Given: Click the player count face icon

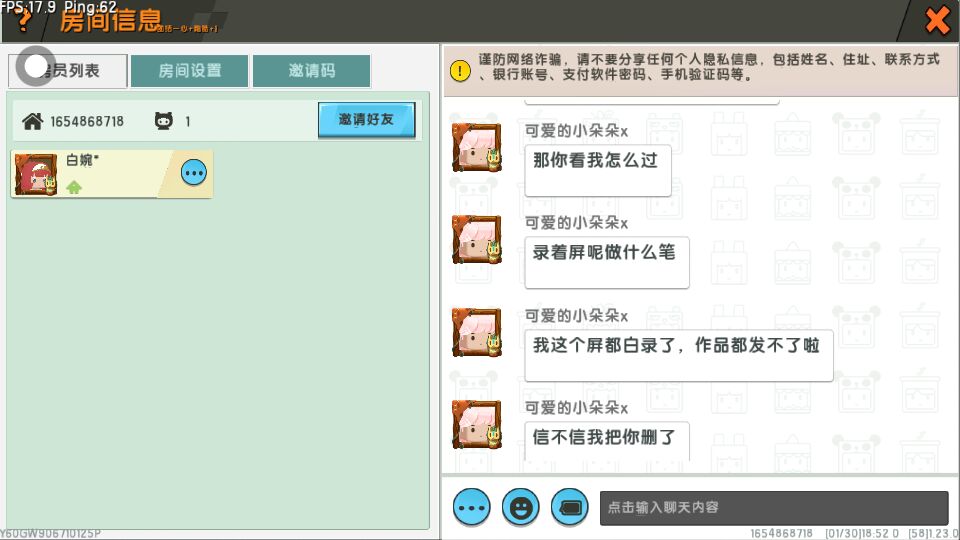Looking at the screenshot, I should [x=163, y=121].
